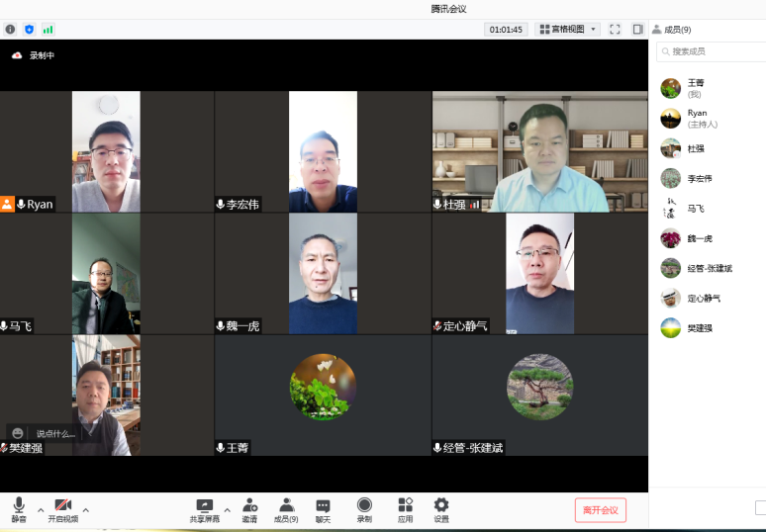Click the 离开会议 leave meeting button

coord(600,509)
